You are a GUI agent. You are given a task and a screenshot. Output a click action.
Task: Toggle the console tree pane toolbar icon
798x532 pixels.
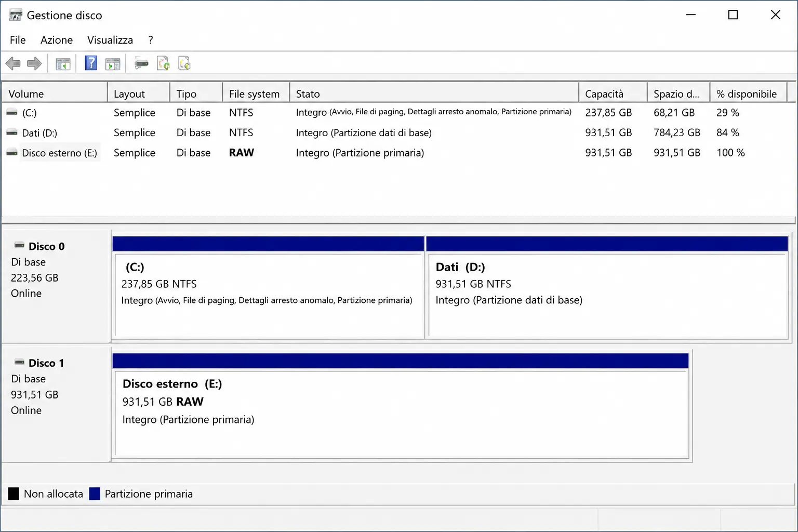(63, 64)
